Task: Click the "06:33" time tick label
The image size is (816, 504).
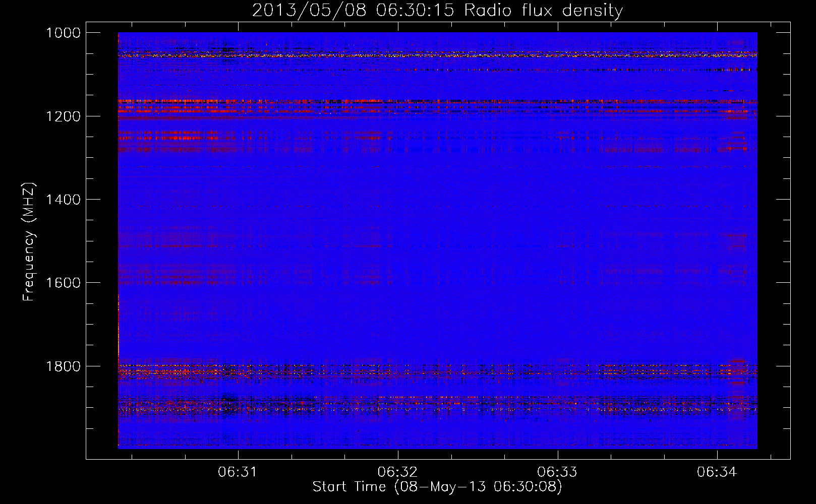Action: pos(557,472)
